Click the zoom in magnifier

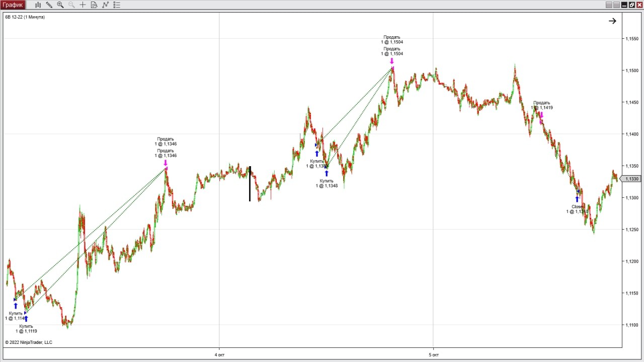tap(60, 5)
